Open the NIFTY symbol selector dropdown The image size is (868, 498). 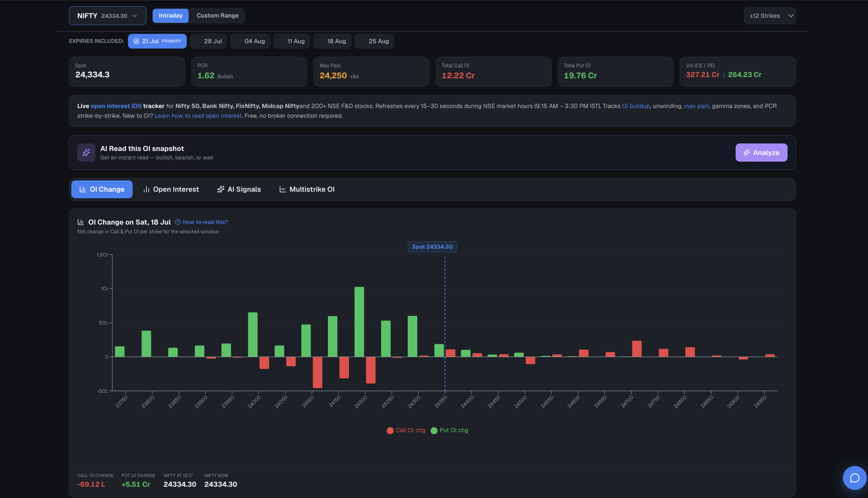click(107, 16)
